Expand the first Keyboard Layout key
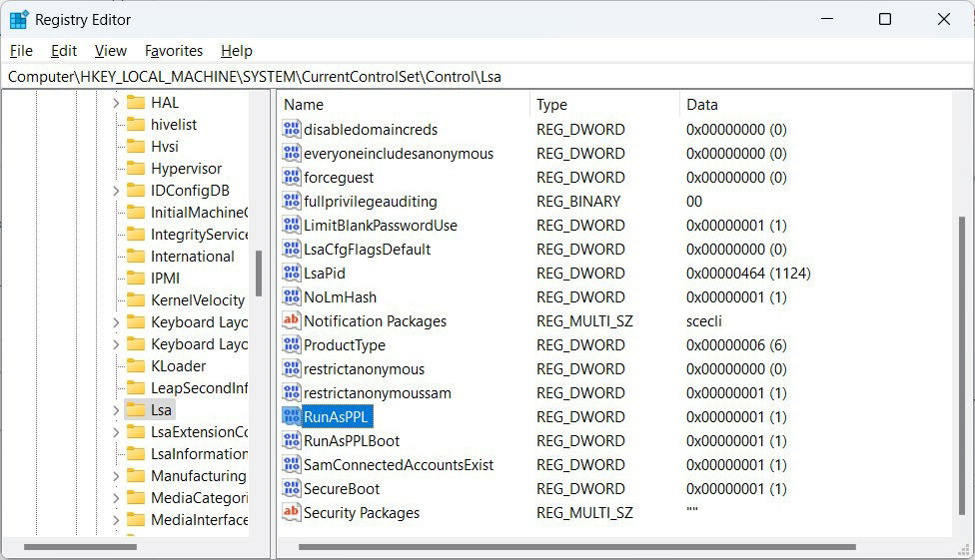The width and height of the screenshot is (975, 560). [x=116, y=322]
